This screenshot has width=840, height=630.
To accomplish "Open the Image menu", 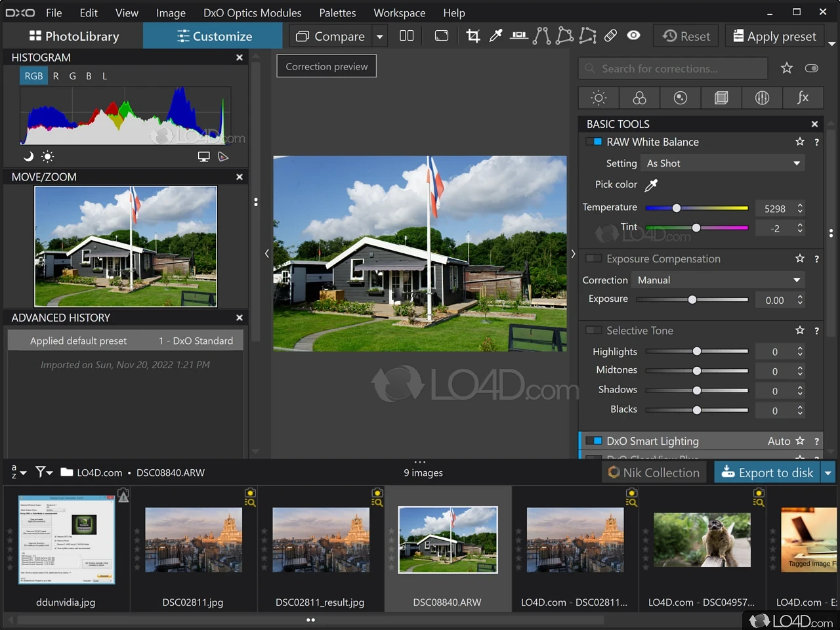I will [x=171, y=12].
